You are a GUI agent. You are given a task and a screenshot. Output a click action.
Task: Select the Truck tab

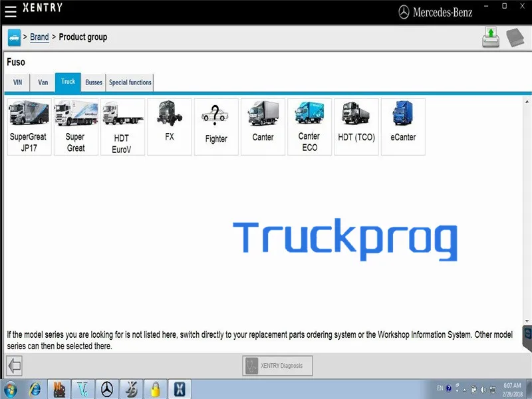[x=68, y=82]
